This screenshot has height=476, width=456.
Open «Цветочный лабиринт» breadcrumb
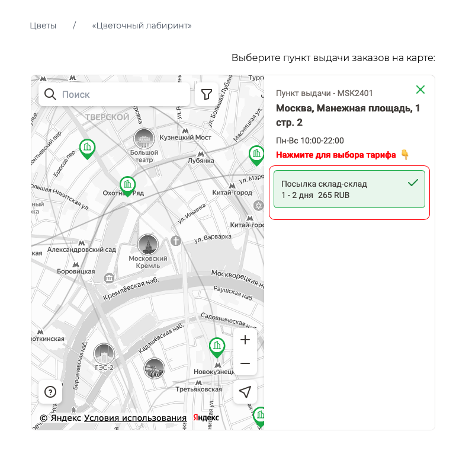[142, 25]
